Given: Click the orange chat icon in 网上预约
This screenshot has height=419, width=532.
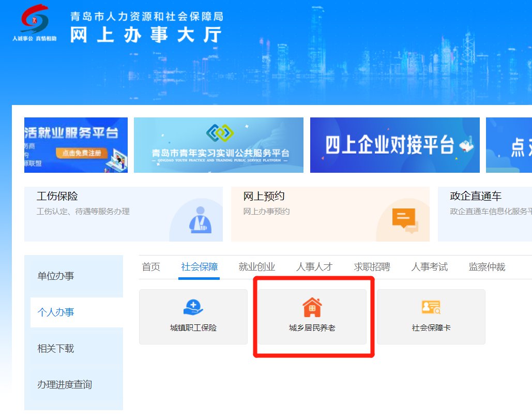Looking at the screenshot, I should tap(405, 220).
